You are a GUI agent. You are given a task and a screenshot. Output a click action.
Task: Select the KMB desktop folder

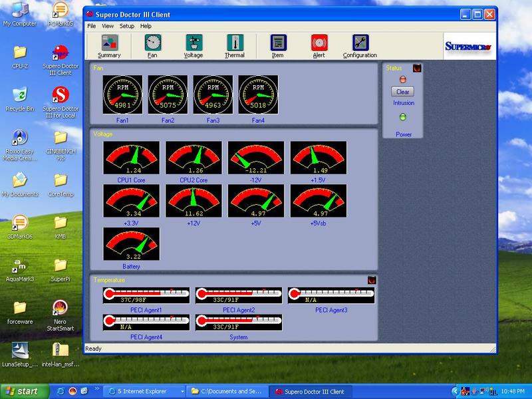[61, 227]
